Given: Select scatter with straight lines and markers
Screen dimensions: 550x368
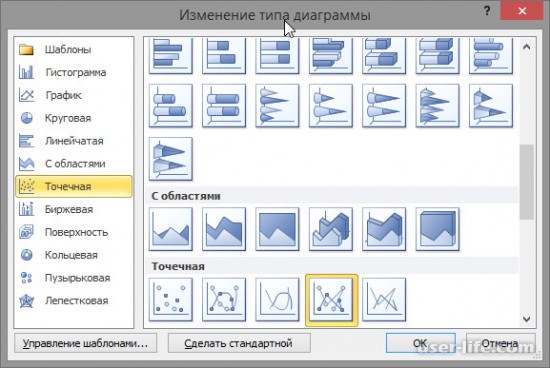Looking at the screenshot, I should [331, 300].
